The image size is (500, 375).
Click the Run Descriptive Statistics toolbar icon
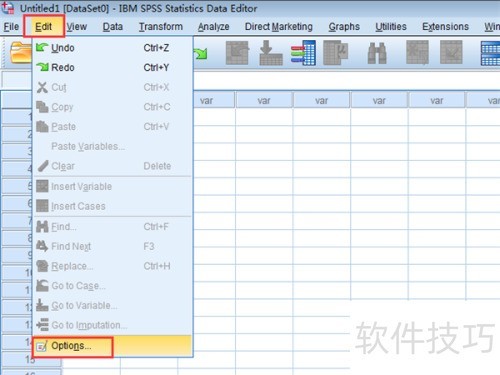point(336,53)
